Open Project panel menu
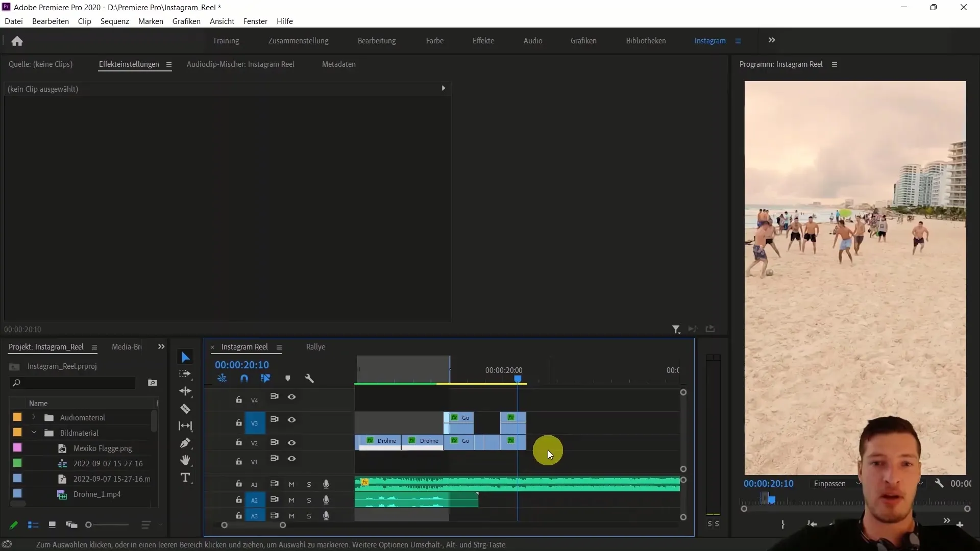 pos(94,347)
